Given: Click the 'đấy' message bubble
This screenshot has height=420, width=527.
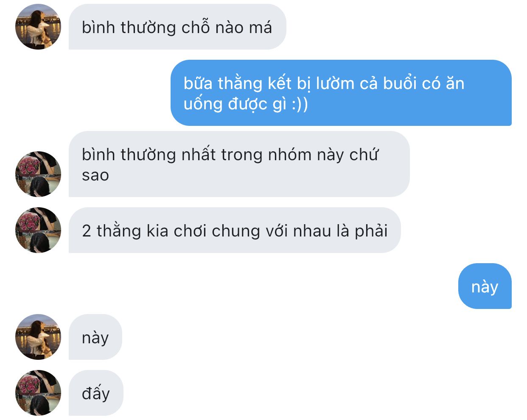Looking at the screenshot, I should click(x=96, y=393).
